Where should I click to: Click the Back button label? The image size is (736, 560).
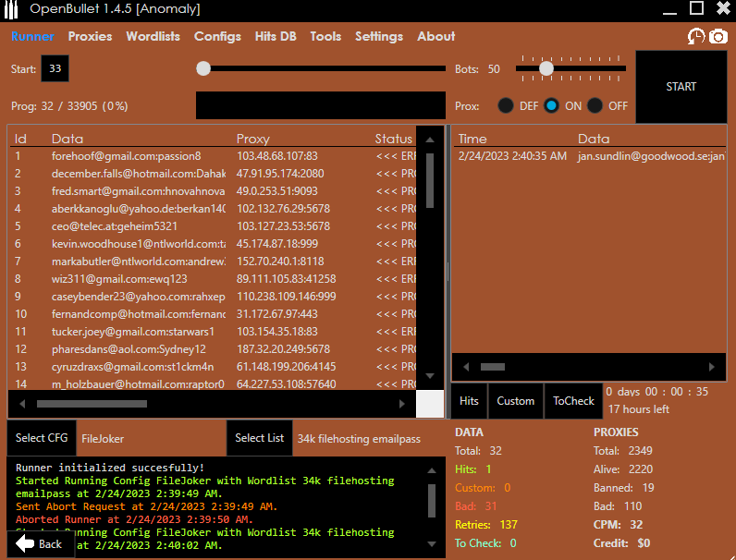tap(50, 544)
